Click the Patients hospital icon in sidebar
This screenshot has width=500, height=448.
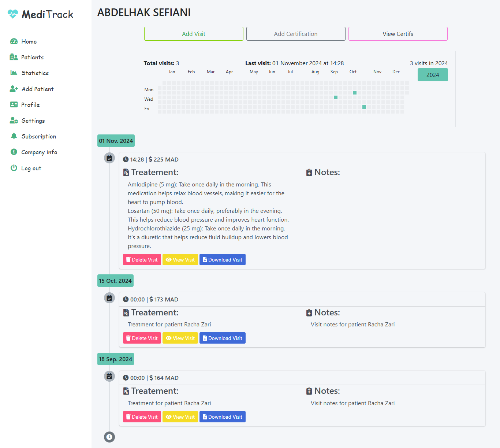click(x=14, y=57)
